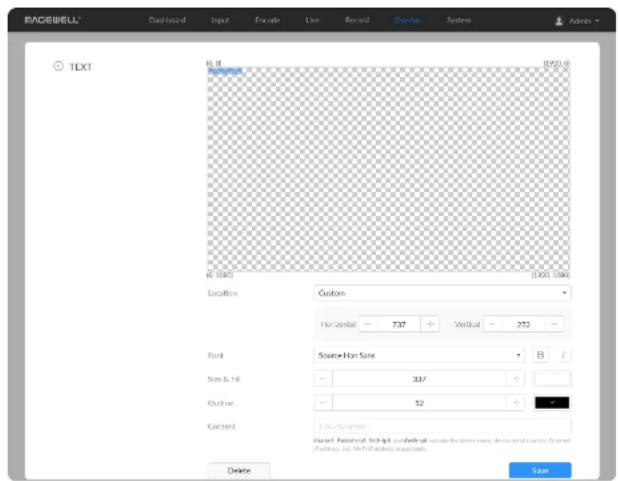
Task: Decrease the Horizontal position value
Action: [368, 324]
